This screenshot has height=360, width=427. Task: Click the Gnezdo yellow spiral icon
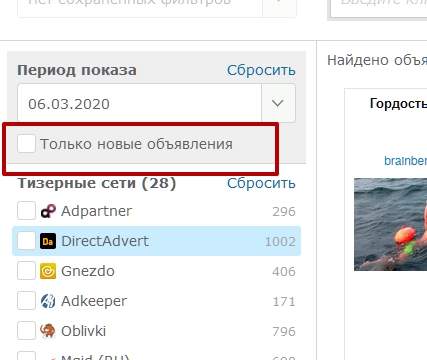pyautogui.click(x=48, y=271)
